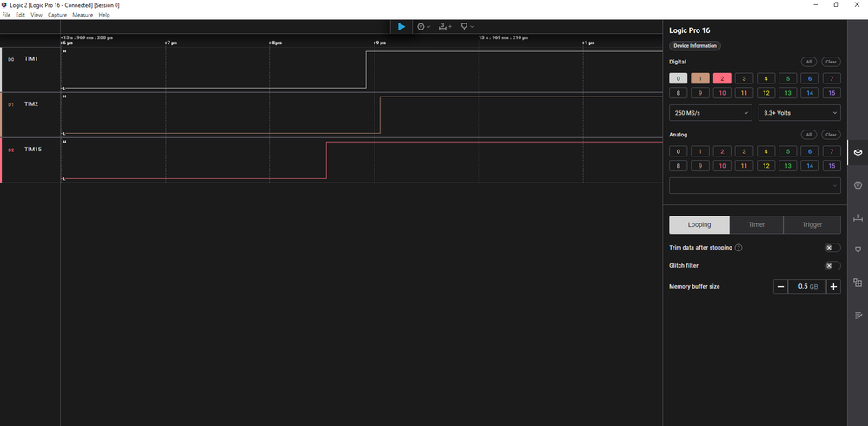868x426 pixels.
Task: Open the Analyzers sidebar panel icon
Action: (858, 185)
